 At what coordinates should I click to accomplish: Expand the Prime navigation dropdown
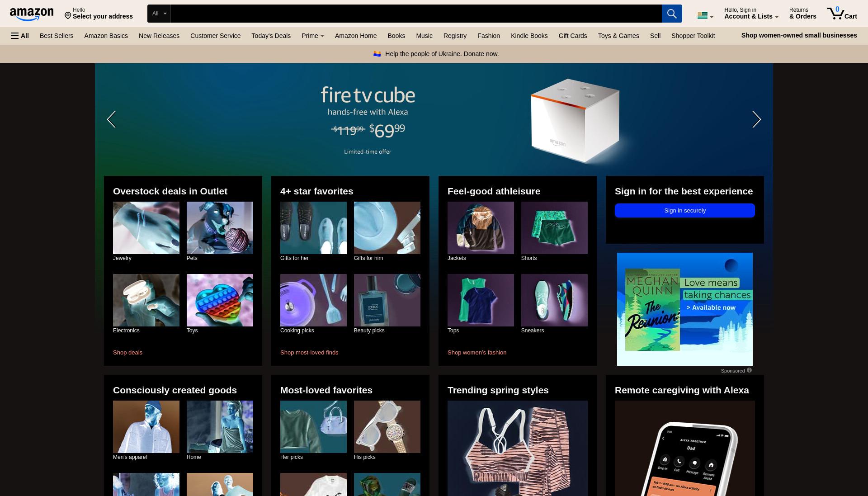coord(312,36)
